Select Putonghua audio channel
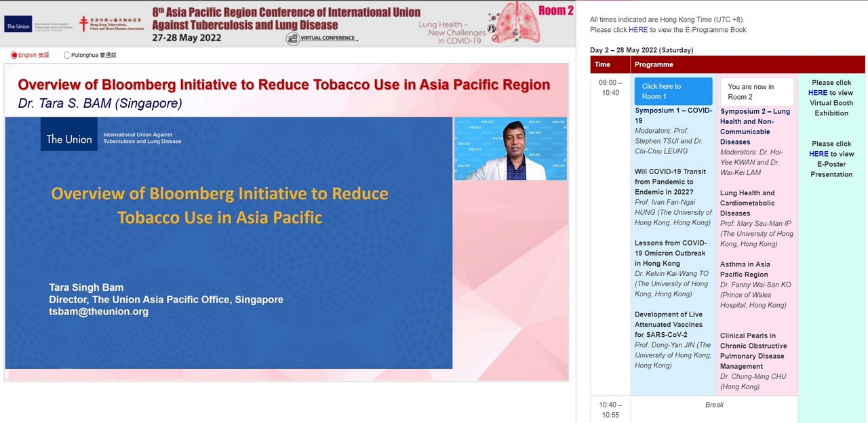Viewport: 868px width, 423px height. pos(67,56)
